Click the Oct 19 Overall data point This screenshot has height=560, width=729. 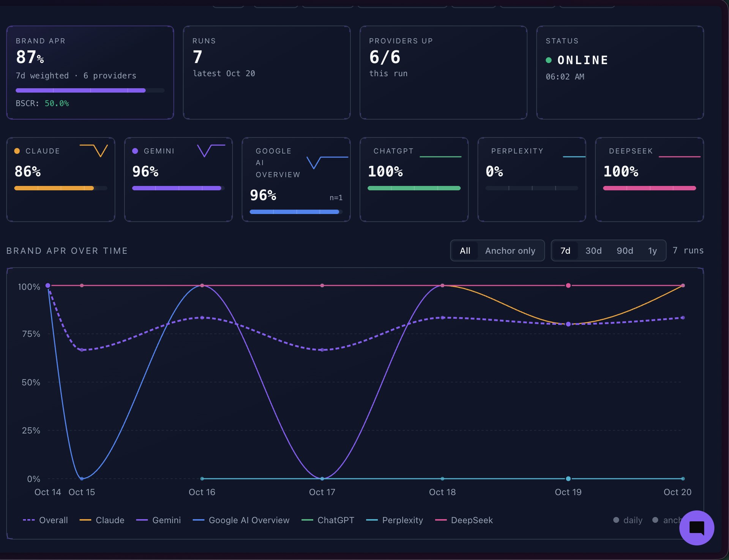(x=568, y=324)
